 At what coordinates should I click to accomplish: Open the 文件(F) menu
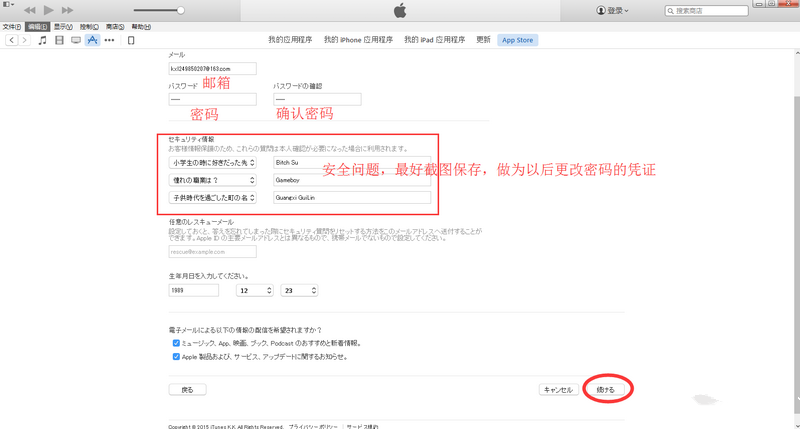click(12, 27)
